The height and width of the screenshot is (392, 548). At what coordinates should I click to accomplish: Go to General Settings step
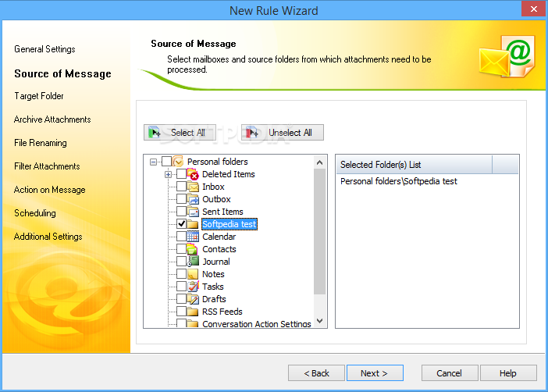click(44, 49)
